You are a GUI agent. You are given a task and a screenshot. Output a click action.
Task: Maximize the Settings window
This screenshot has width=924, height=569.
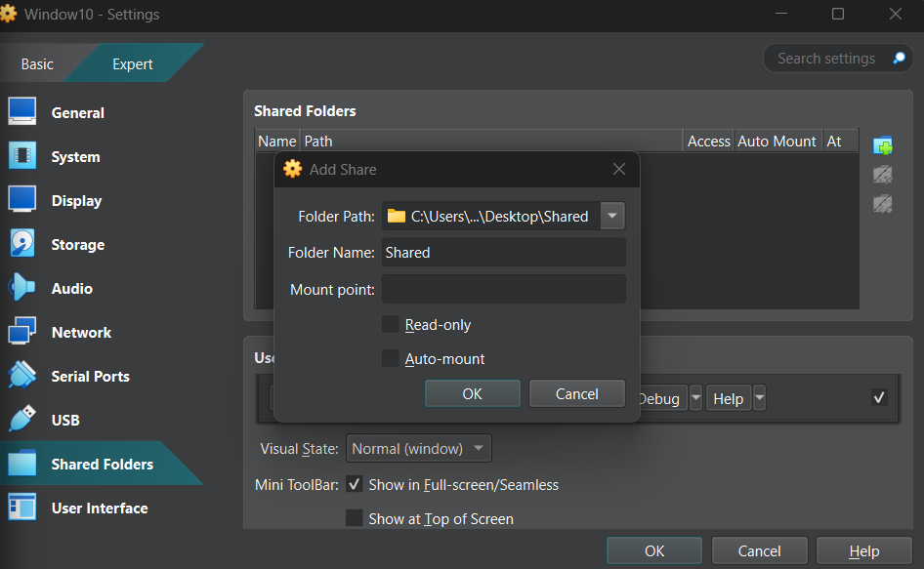[x=837, y=14]
